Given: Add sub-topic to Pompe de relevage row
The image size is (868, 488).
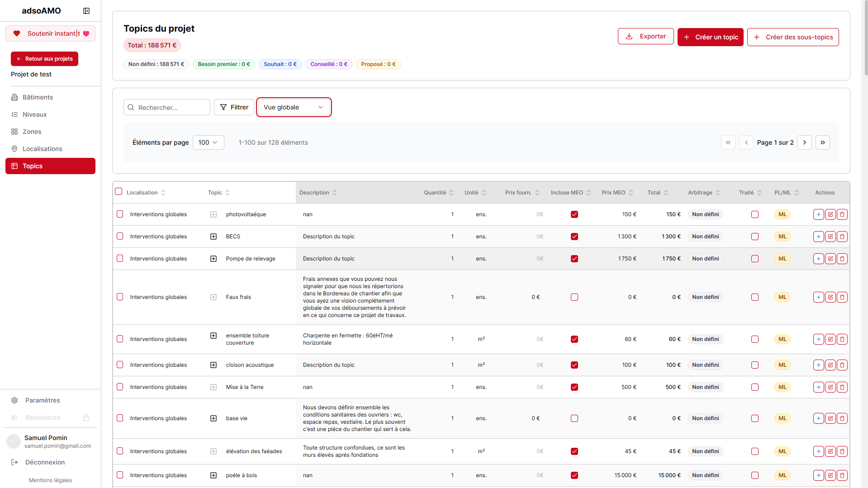Looking at the screenshot, I should click(x=818, y=259).
